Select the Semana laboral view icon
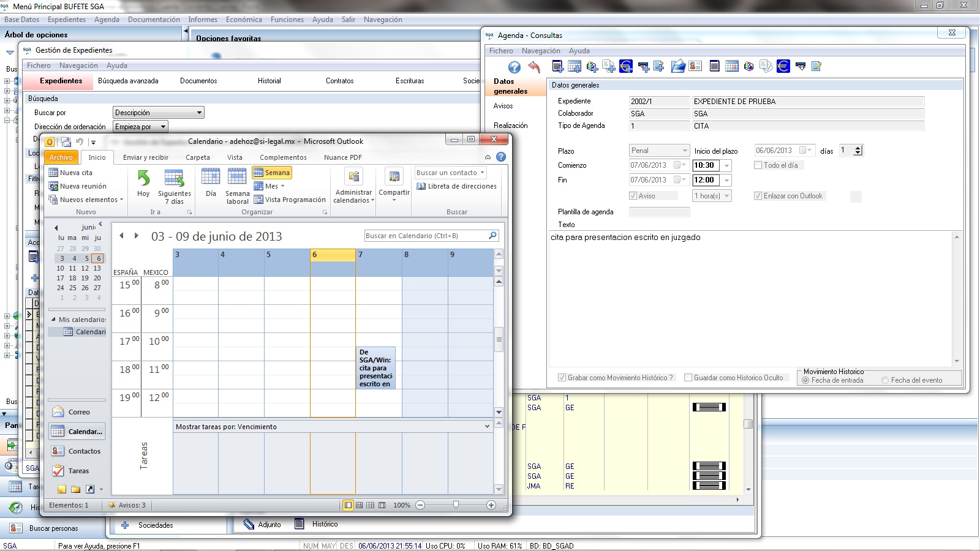This screenshot has height=551, width=980. [x=237, y=178]
